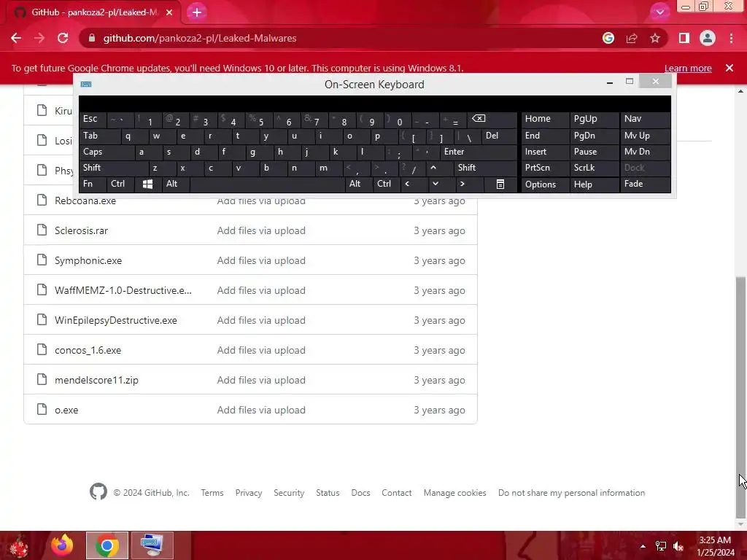The image size is (747, 560).
Task: Open commit message in the o.exe row
Action: tap(261, 410)
